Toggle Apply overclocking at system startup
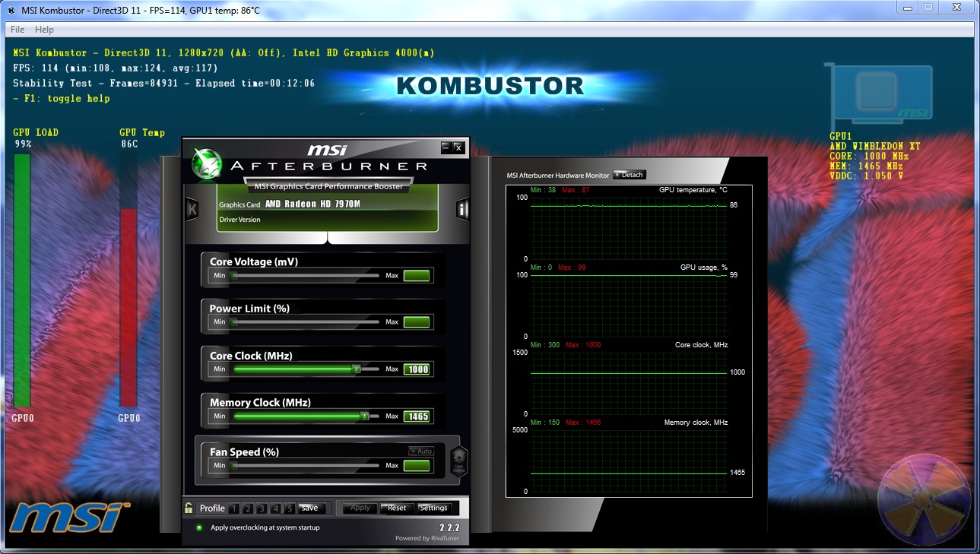980x554 pixels. 199,527
